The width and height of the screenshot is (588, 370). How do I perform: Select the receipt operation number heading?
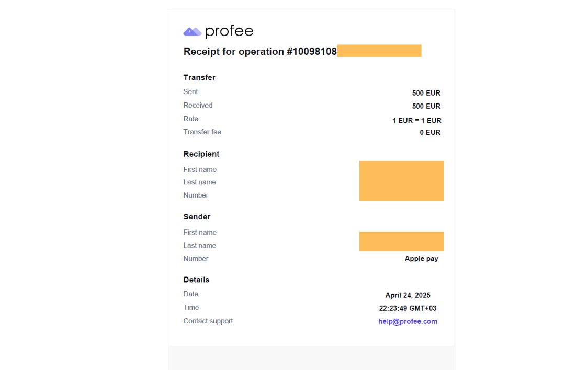point(260,51)
